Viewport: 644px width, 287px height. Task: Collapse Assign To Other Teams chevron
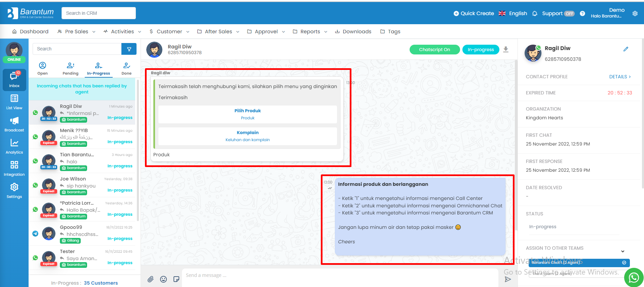tap(622, 251)
